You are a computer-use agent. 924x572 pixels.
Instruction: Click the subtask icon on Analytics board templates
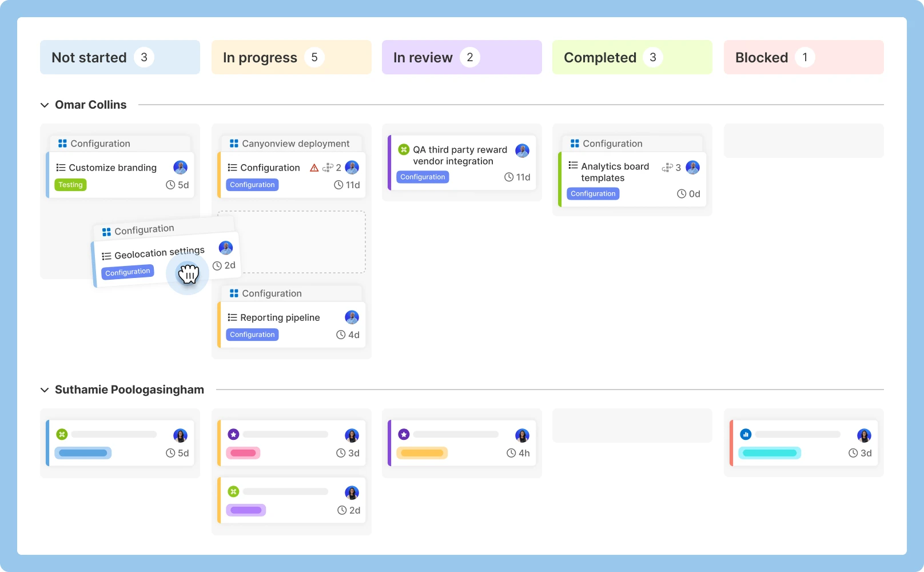pos(667,168)
